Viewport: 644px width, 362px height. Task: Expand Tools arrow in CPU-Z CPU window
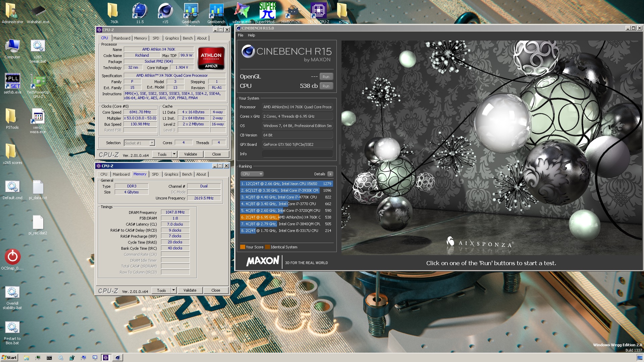[x=174, y=154]
